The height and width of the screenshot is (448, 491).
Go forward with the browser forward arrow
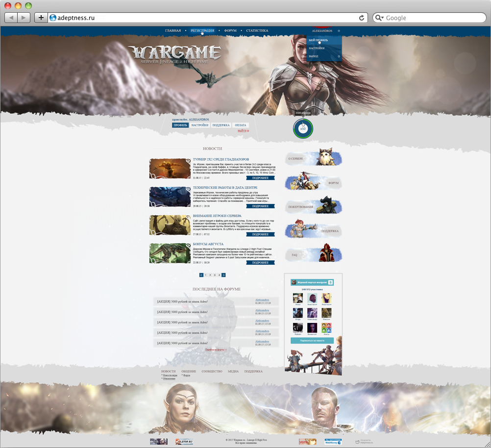[x=24, y=18]
